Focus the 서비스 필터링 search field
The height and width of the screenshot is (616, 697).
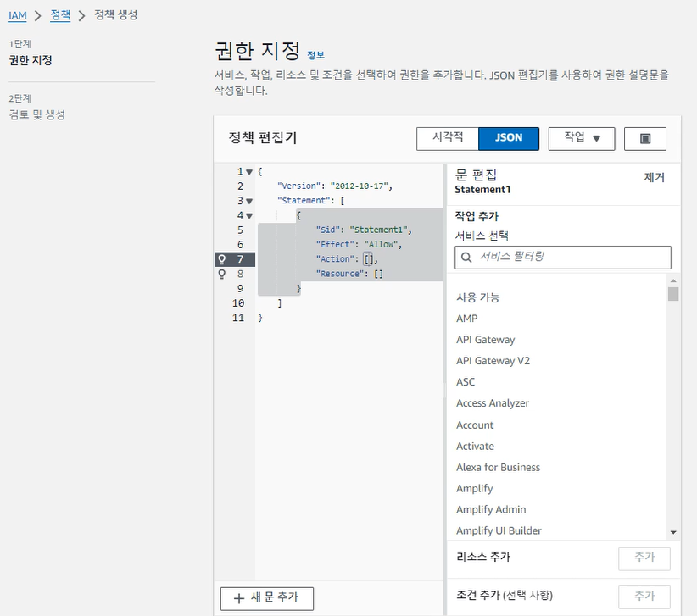click(x=563, y=258)
